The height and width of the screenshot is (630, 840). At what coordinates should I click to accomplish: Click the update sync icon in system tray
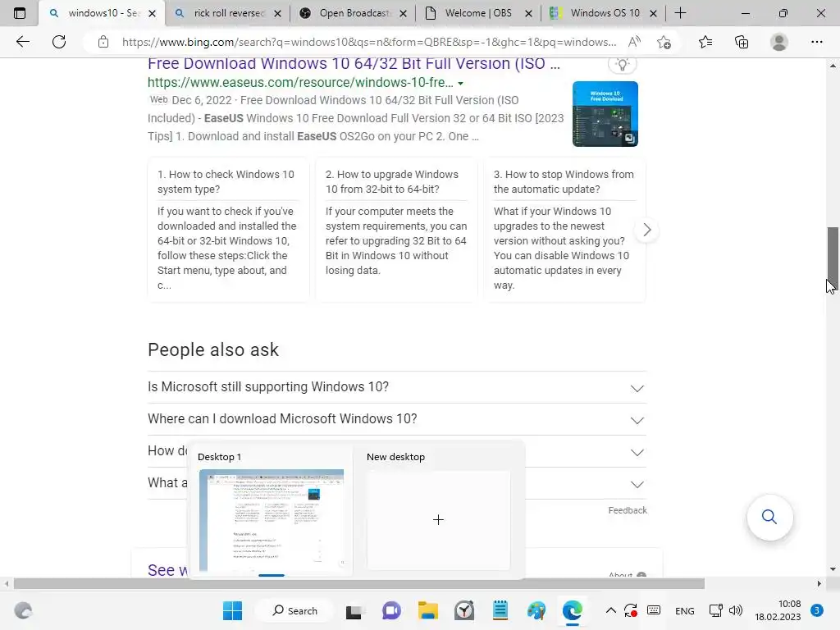click(x=631, y=610)
